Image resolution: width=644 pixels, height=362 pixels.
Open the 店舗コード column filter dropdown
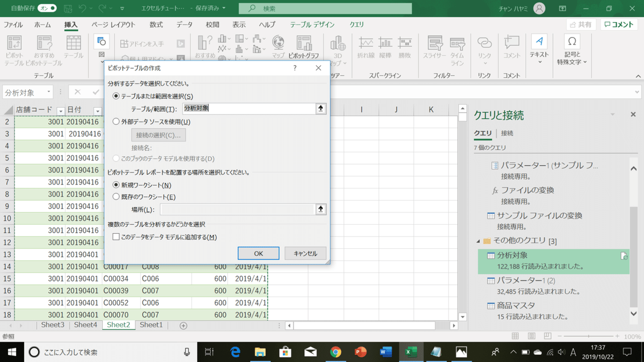pyautogui.click(x=60, y=110)
